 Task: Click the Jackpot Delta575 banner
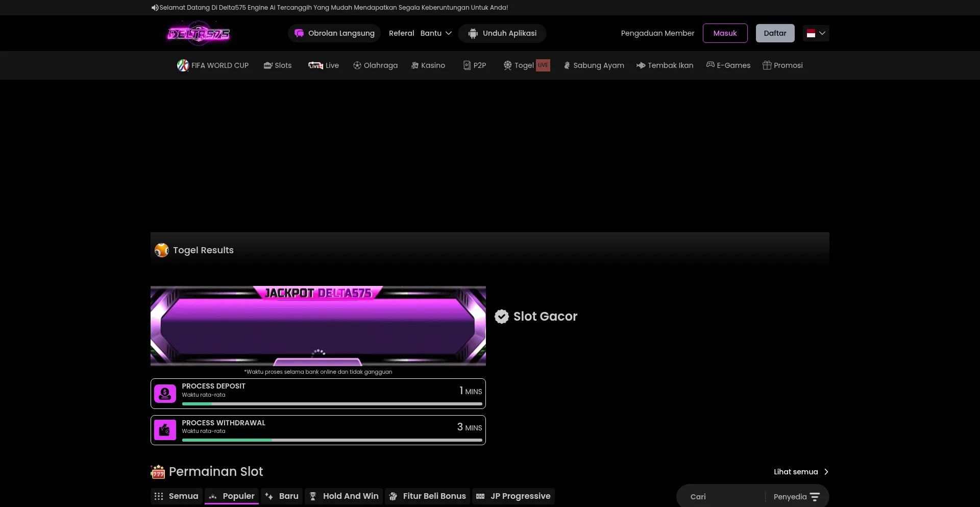[x=318, y=326]
